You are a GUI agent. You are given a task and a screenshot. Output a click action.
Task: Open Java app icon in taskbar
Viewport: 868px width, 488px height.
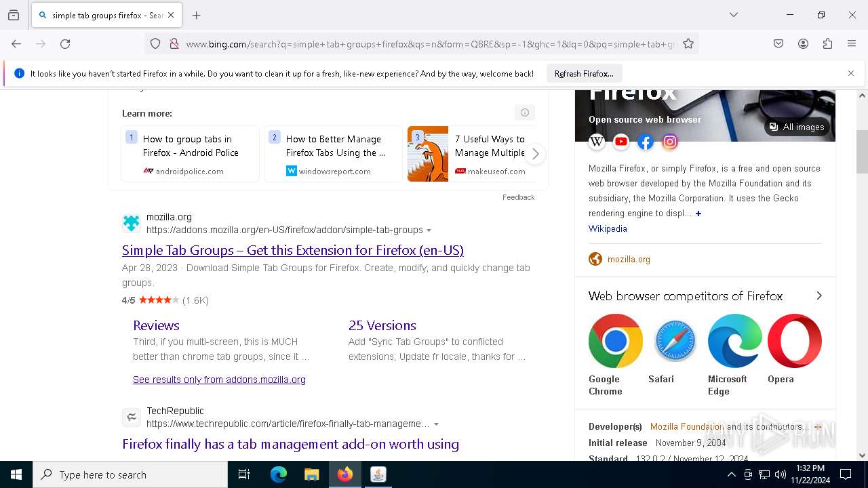pos(378,474)
